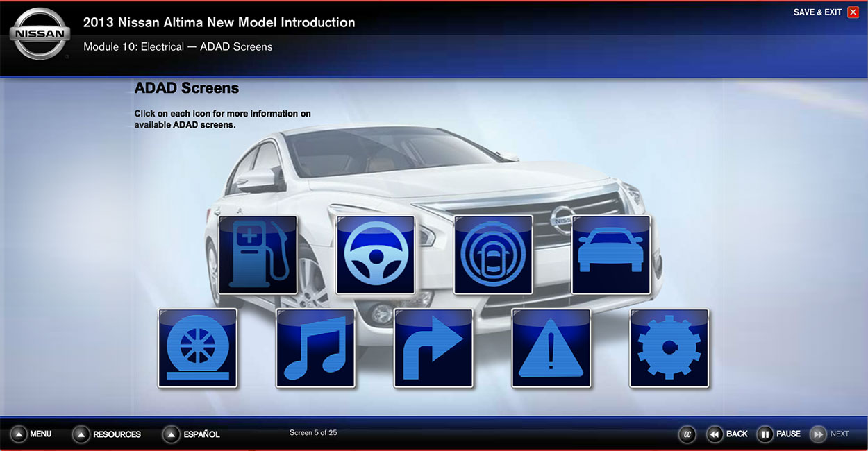This screenshot has width=868, height=451.
Task: Go back to the previous screen
Action: coord(715,434)
